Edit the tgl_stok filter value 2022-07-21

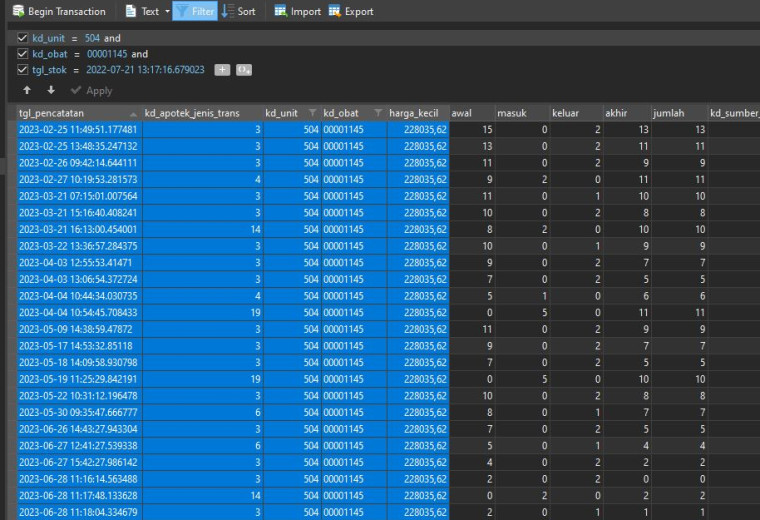pyautogui.click(x=145, y=70)
